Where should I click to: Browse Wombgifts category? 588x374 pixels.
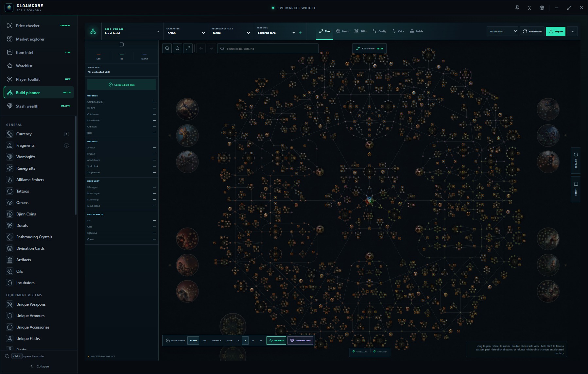coord(38,157)
